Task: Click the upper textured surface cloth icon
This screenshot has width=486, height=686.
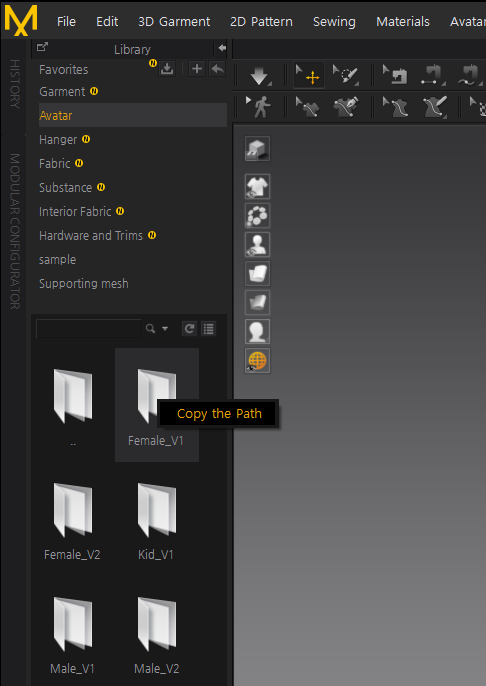Action: point(257,273)
